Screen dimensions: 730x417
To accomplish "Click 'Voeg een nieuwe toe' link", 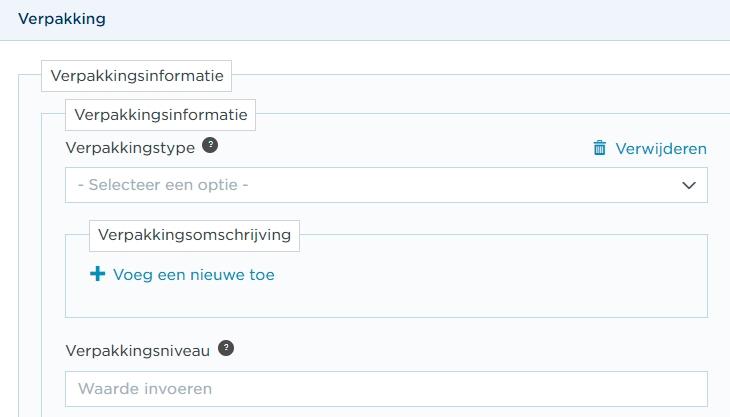I will tap(193, 274).
